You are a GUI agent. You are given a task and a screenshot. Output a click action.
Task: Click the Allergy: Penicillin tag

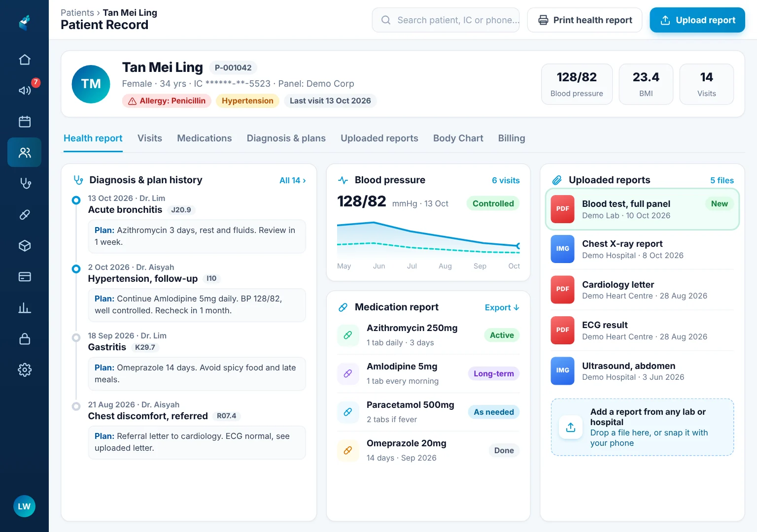coord(167,101)
